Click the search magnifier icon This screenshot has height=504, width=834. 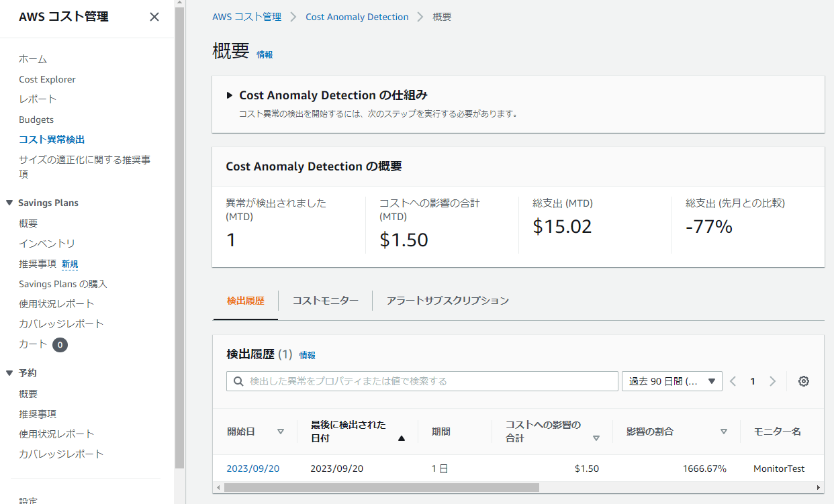tap(238, 381)
